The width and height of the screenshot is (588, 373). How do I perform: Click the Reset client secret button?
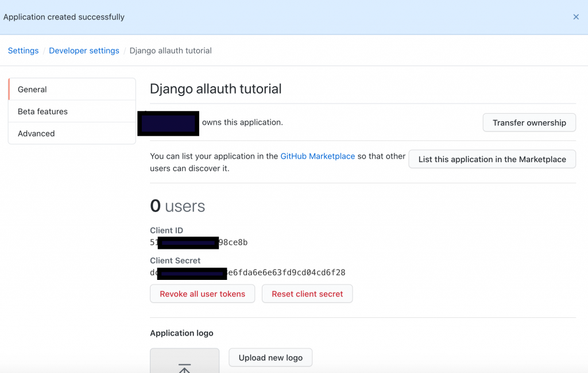307,294
